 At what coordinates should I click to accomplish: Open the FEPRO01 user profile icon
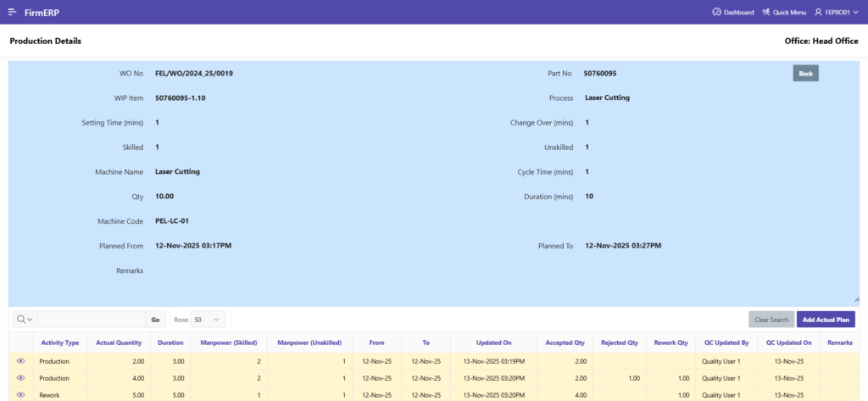pyautogui.click(x=818, y=12)
